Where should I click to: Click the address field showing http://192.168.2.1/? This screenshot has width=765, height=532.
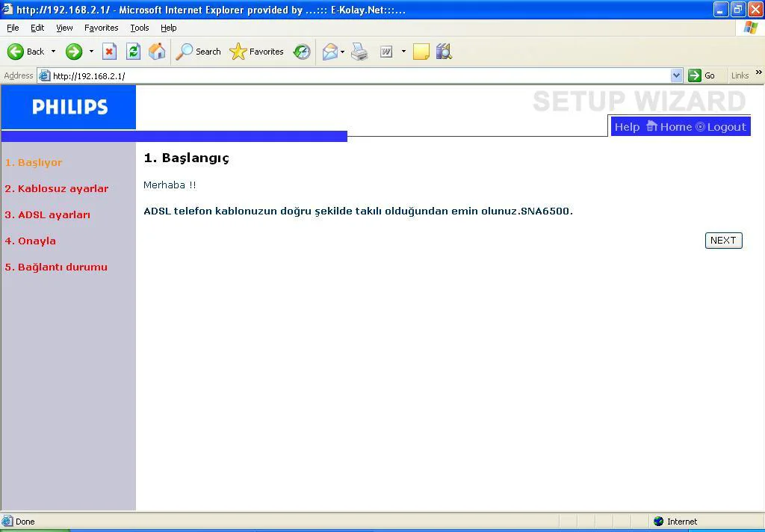(359, 75)
